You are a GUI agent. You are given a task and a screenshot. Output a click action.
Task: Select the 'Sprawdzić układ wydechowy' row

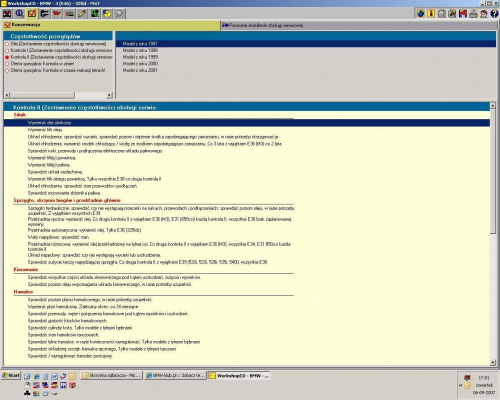(55, 172)
